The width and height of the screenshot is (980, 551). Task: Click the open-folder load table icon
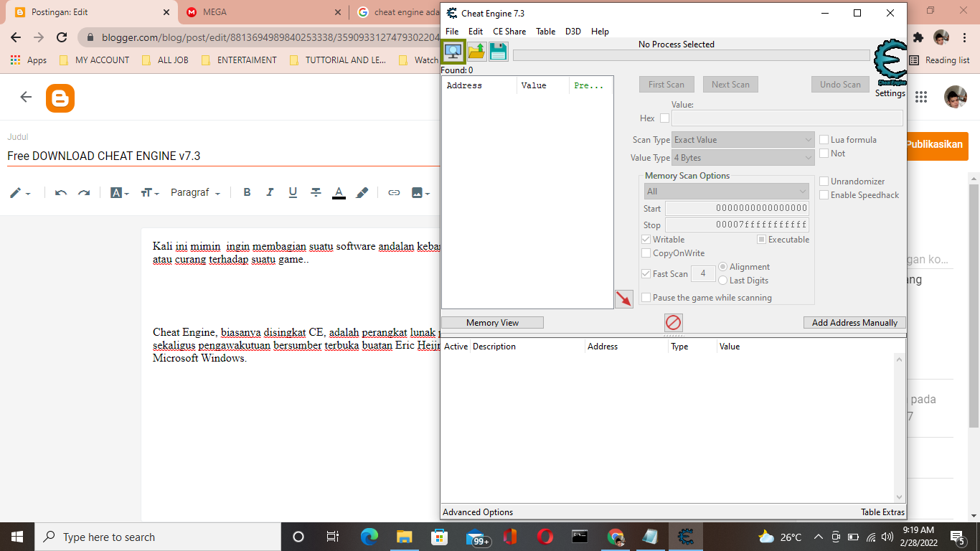click(x=477, y=51)
